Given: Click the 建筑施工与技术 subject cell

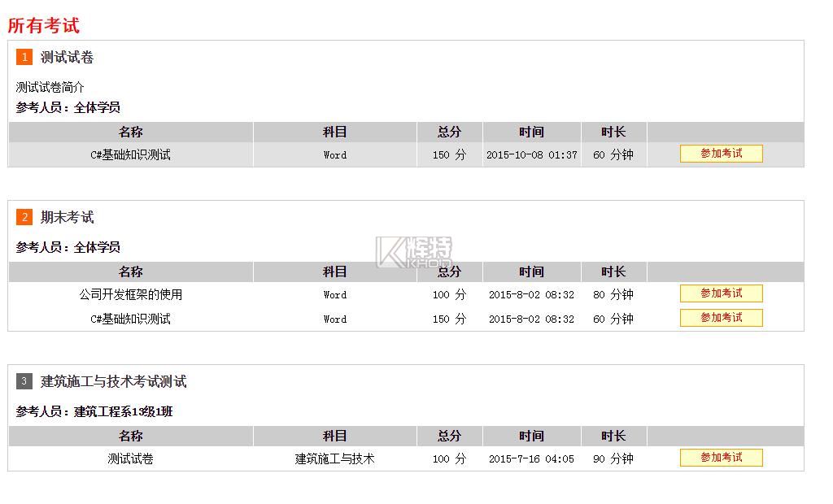Looking at the screenshot, I should (335, 458).
